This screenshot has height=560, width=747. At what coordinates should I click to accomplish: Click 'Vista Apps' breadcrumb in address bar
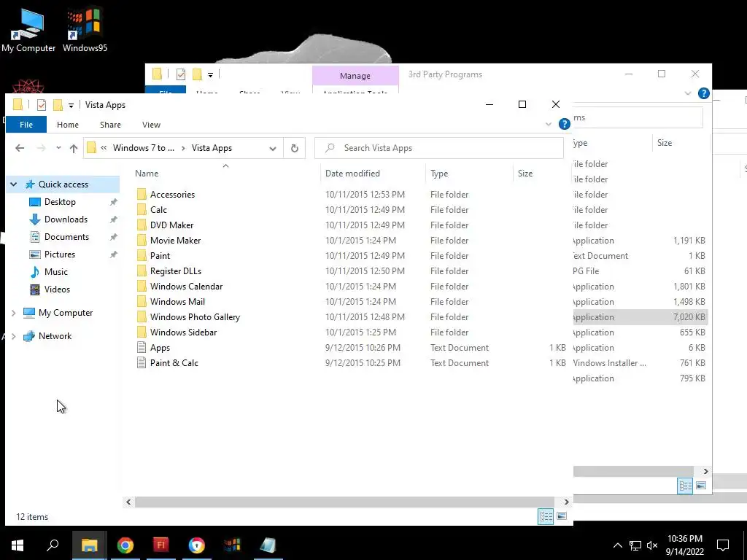pos(212,148)
